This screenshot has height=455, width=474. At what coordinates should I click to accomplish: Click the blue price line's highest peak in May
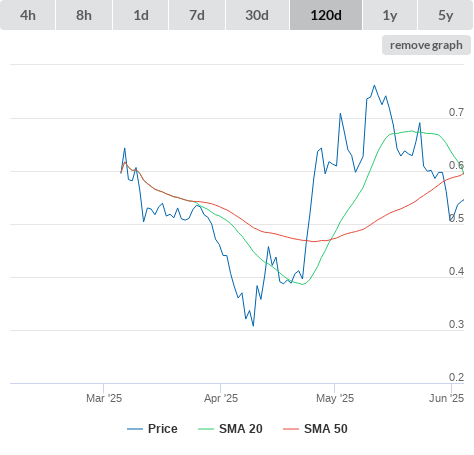(374, 86)
